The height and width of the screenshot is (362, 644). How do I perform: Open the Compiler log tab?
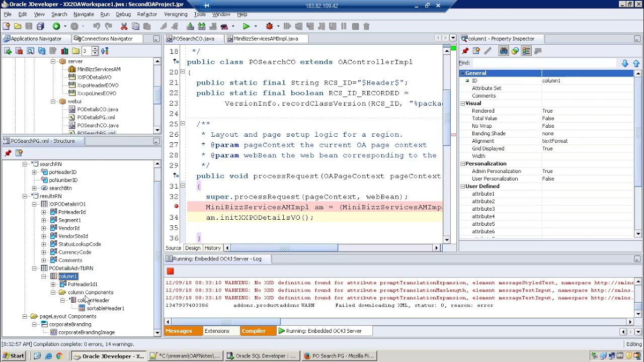254,331
